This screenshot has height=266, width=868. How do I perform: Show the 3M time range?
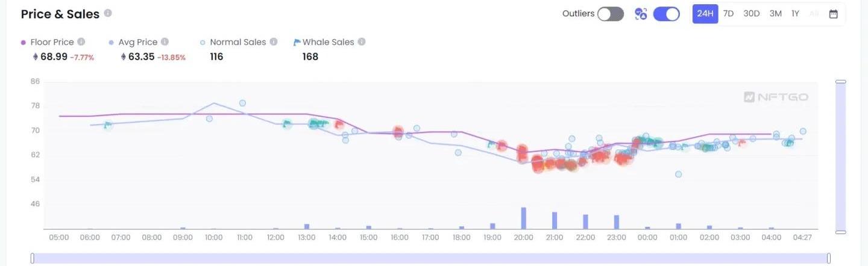click(776, 14)
